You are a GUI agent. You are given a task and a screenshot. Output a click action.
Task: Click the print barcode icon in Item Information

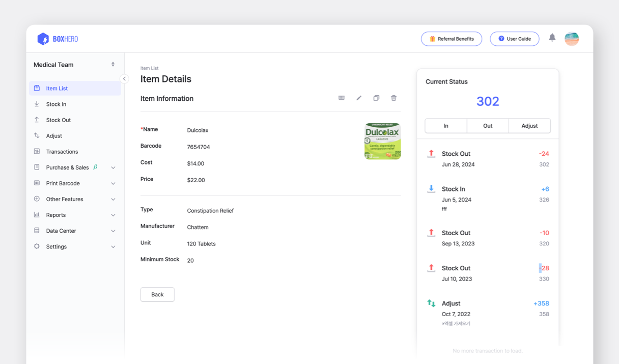pyautogui.click(x=341, y=98)
